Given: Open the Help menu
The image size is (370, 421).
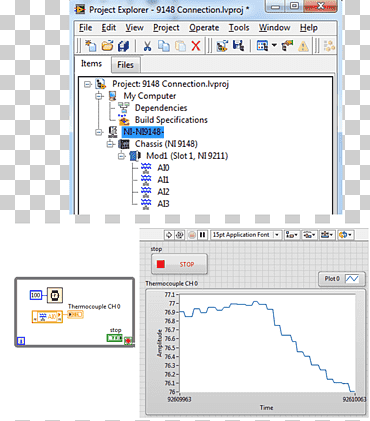Looking at the screenshot, I should point(309,28).
